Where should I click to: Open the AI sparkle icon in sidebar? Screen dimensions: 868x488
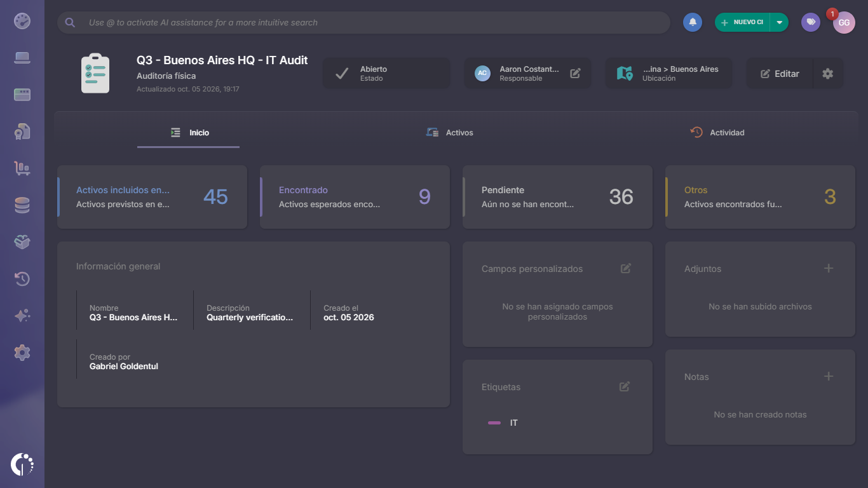22,316
